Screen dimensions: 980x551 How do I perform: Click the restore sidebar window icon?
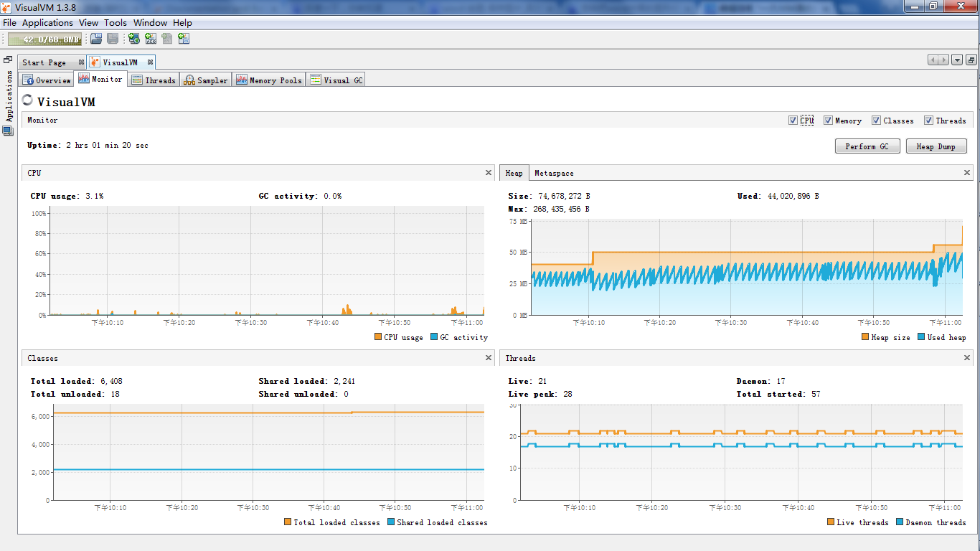(8, 60)
